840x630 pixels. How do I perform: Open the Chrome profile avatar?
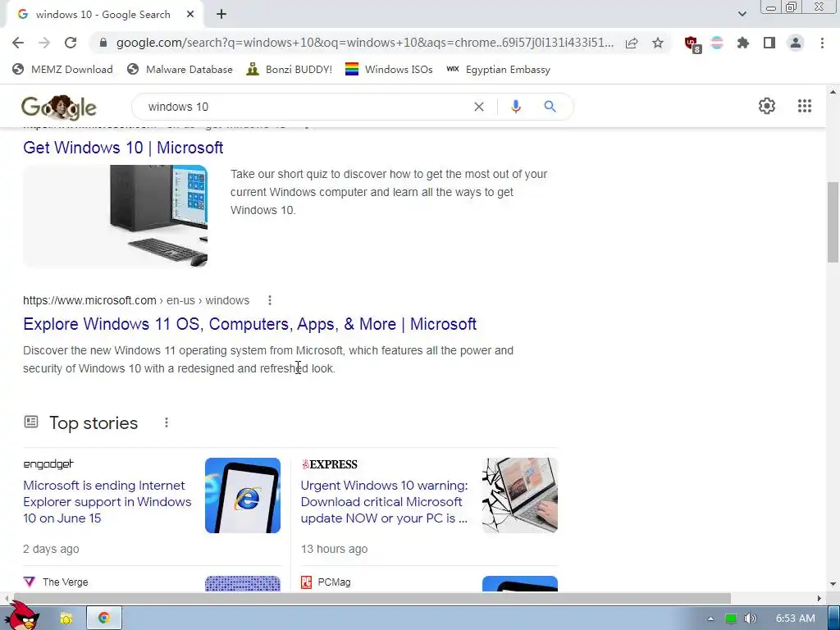(796, 43)
